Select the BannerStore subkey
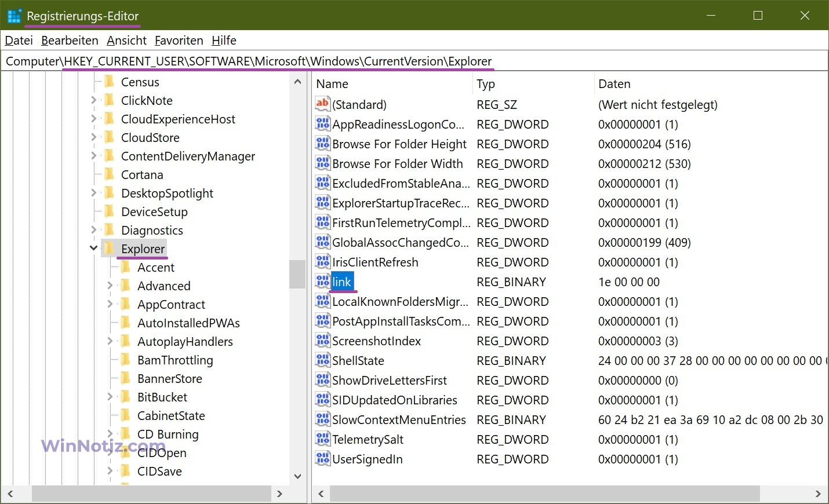The image size is (829, 504). [x=170, y=378]
